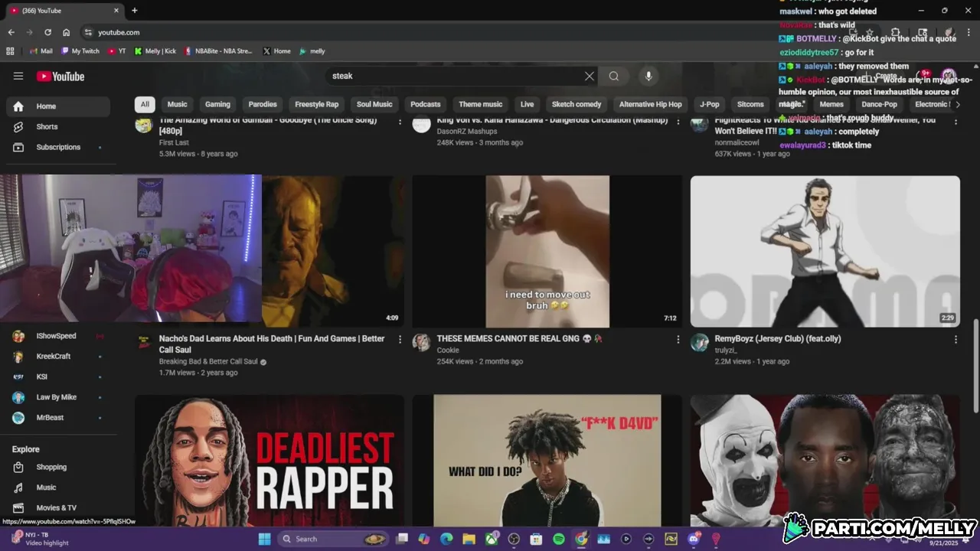980x551 pixels.
Task: Open Music under Explore
Action: pyautogui.click(x=58, y=487)
